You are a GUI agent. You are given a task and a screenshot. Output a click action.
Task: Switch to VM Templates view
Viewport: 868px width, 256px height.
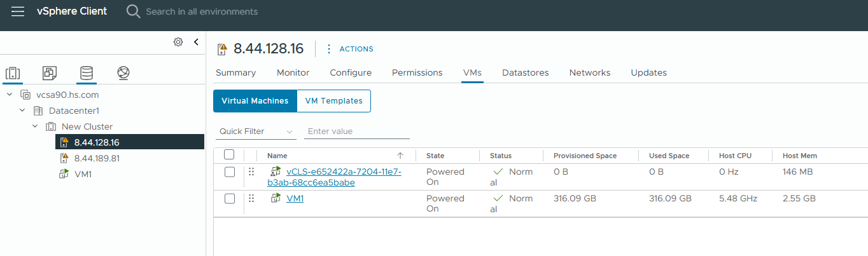point(334,101)
